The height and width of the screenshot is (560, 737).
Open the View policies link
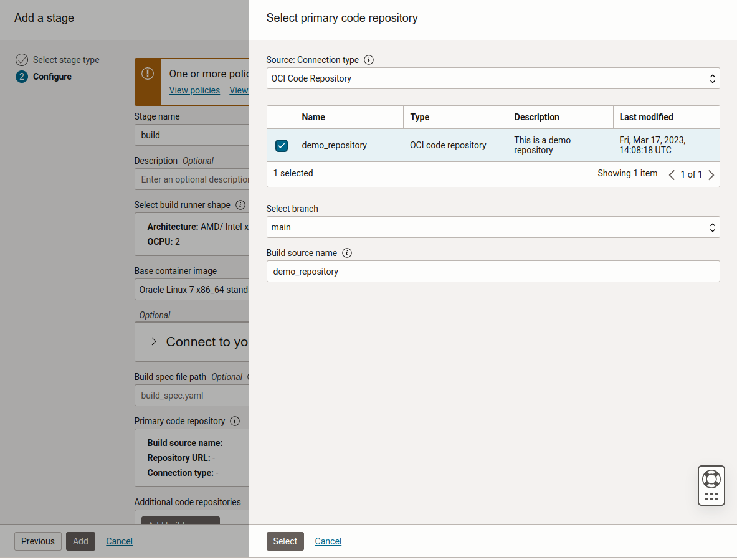point(194,90)
